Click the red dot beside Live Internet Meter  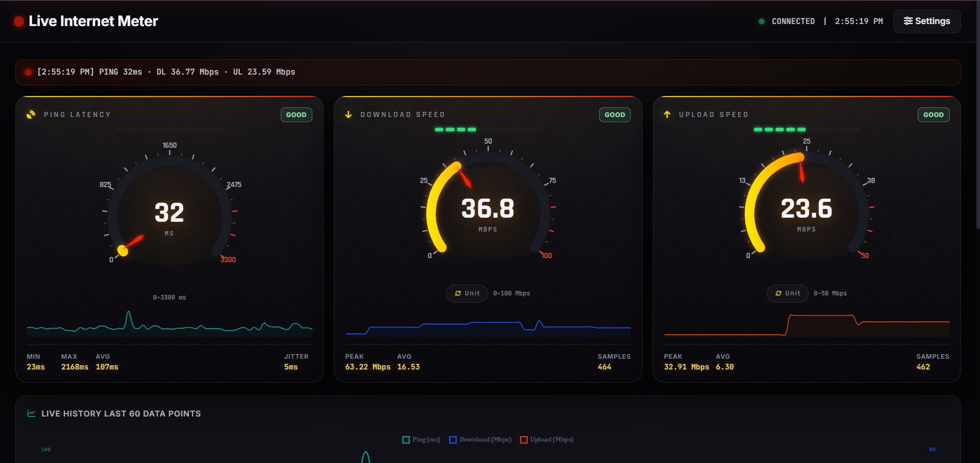(x=19, y=21)
